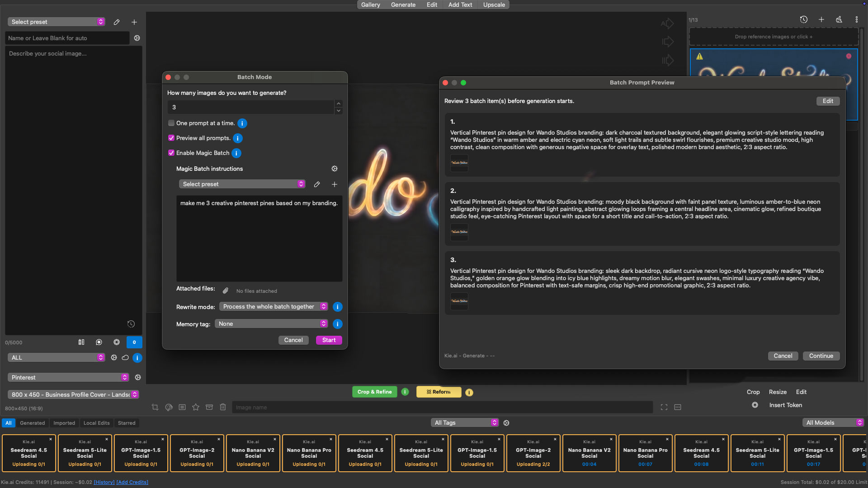Open Magic Batch instructions settings gear
Screen dimensions: 868x488
[x=335, y=169]
